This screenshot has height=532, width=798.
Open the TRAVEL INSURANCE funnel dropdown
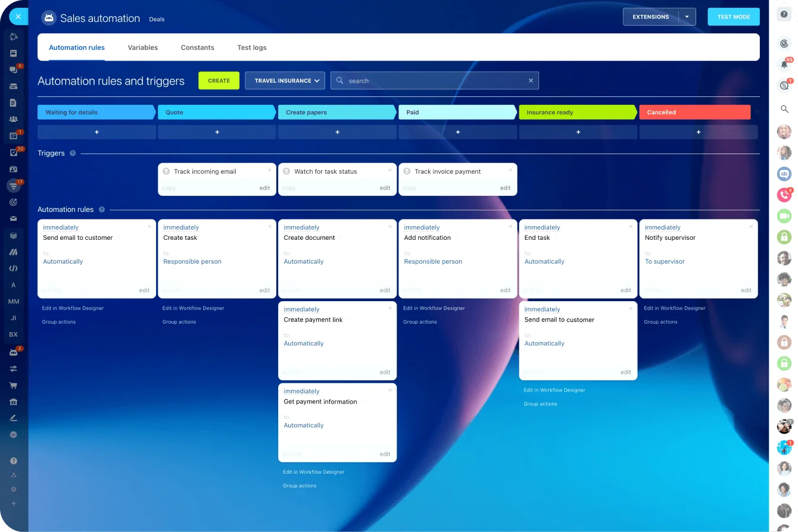[x=285, y=80]
